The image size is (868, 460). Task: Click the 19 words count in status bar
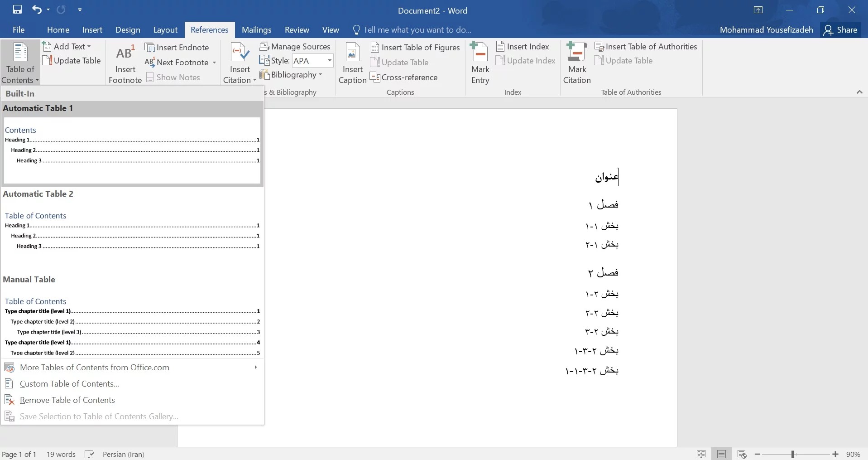(61, 454)
